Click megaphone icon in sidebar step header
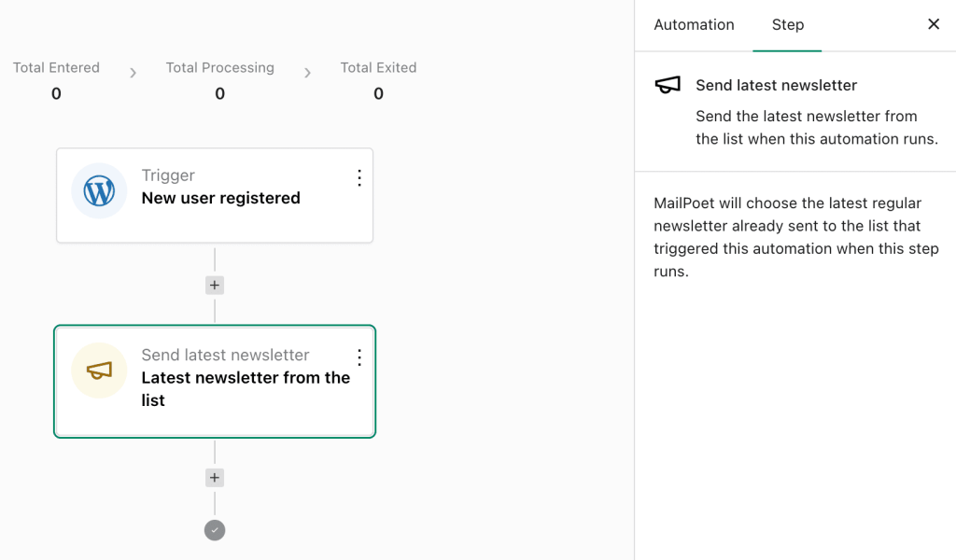This screenshot has height=560, width=956. [x=668, y=85]
